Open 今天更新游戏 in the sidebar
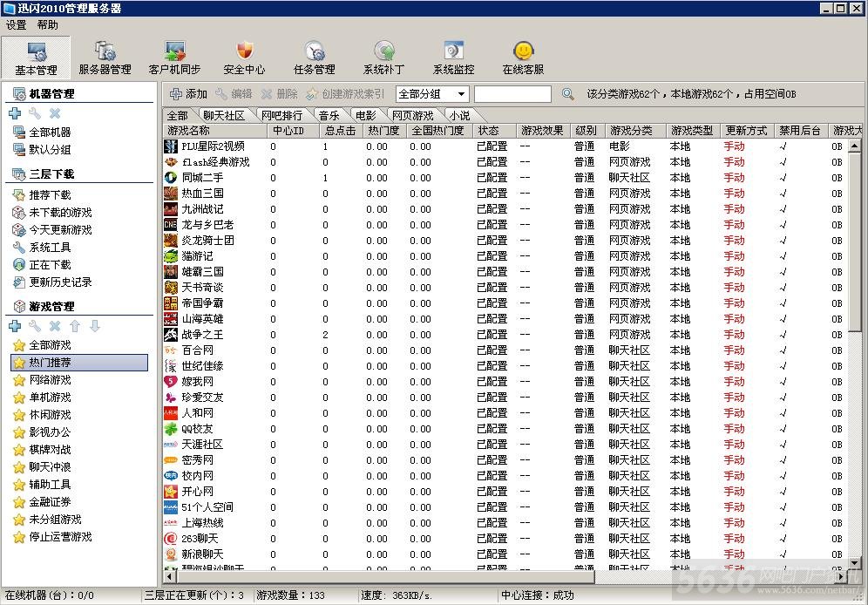This screenshot has width=868, height=605. (x=52, y=230)
